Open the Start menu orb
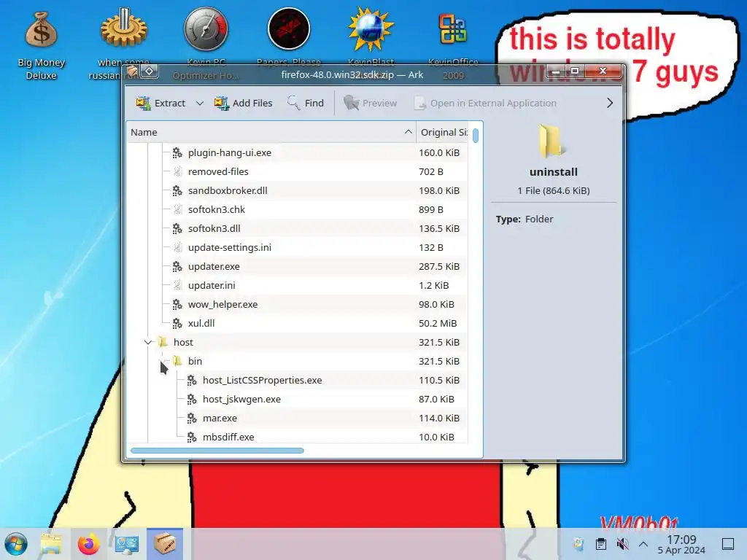This screenshot has width=747, height=560. coord(16,544)
